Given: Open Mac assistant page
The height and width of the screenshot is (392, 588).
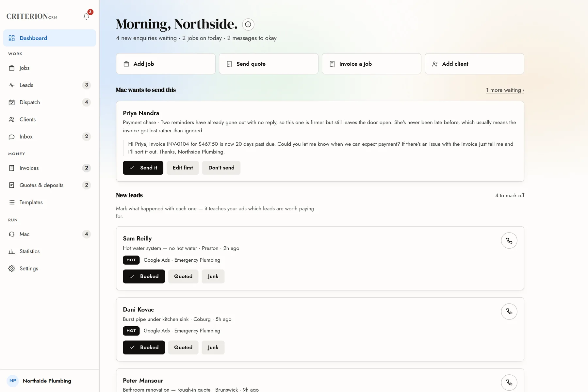Looking at the screenshot, I should 50,234.
